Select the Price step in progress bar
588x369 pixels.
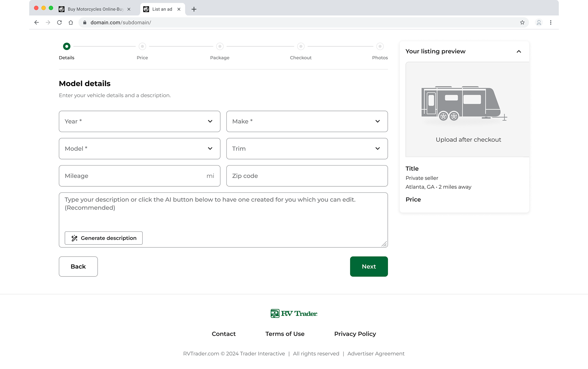point(142,47)
